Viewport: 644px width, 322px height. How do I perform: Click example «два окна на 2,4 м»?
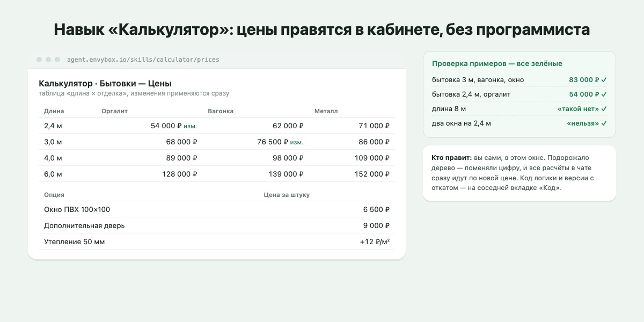(x=462, y=123)
